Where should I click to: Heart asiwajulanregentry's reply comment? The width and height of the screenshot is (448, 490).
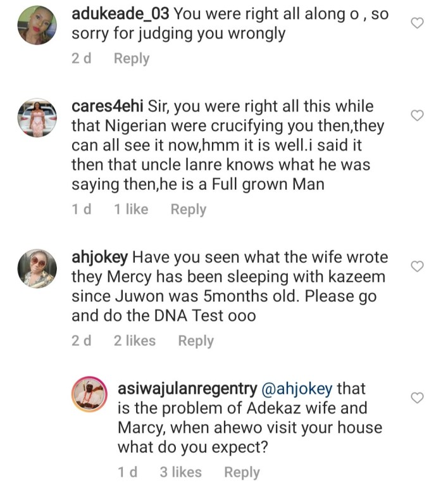click(417, 398)
